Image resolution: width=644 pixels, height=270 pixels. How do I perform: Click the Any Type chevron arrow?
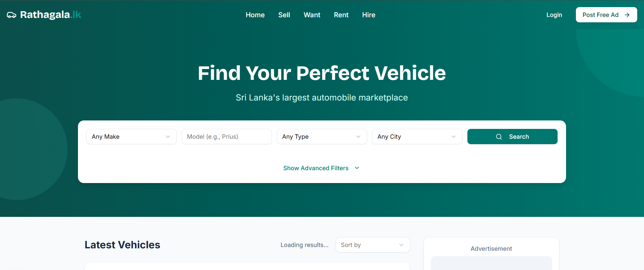pyautogui.click(x=358, y=137)
